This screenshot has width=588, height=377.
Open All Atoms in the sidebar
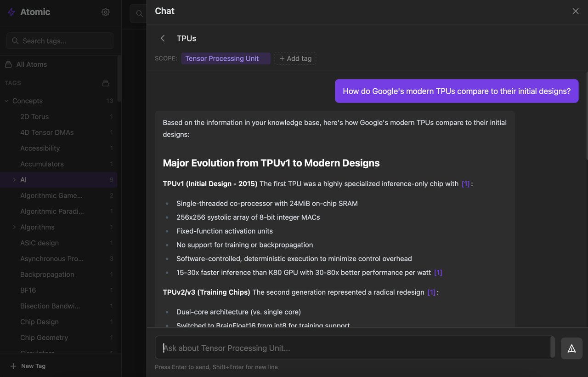(x=31, y=64)
